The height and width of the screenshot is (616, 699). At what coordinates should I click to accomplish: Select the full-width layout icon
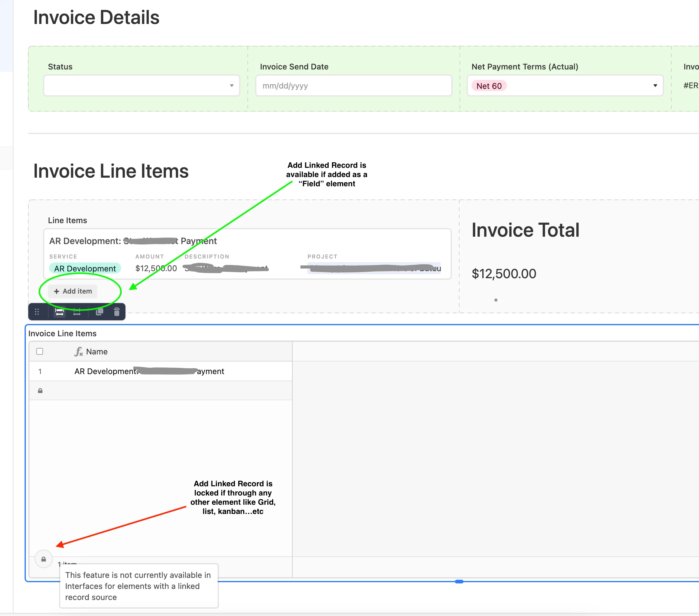click(x=60, y=312)
